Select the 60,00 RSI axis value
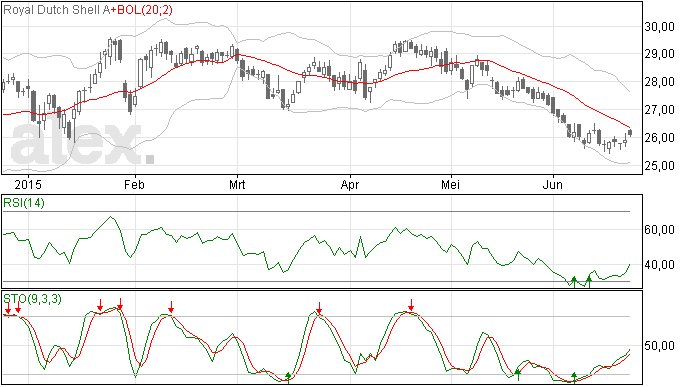 click(x=659, y=230)
